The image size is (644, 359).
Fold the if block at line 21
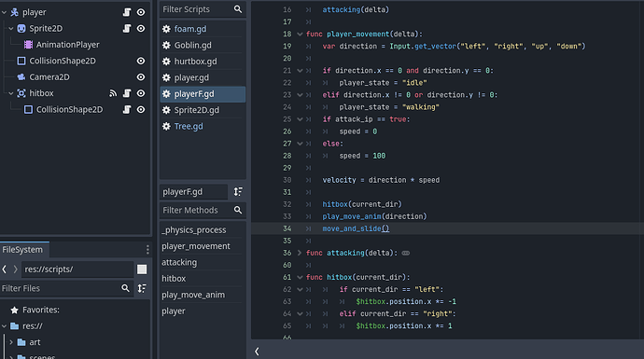(300, 71)
